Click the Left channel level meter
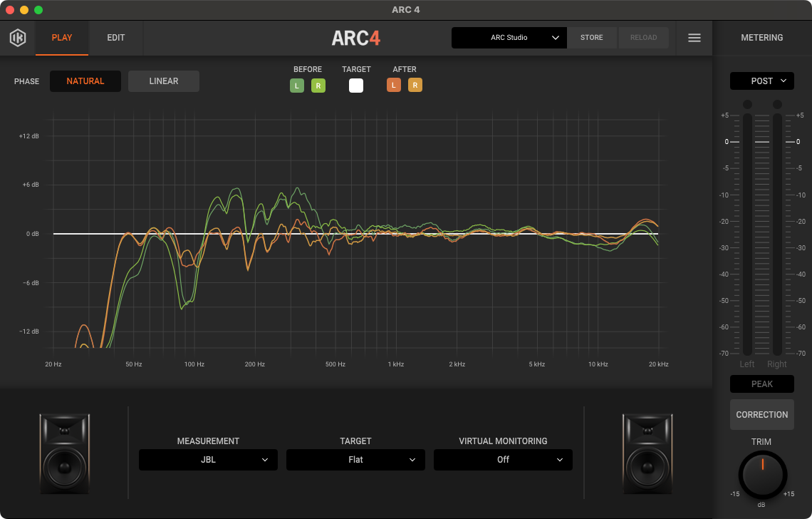812x519 pixels. click(747, 235)
